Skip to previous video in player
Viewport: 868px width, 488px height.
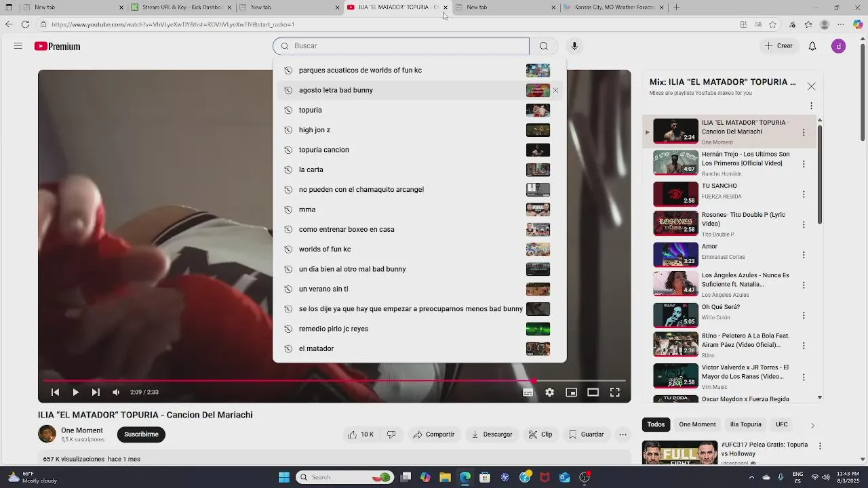tap(56, 392)
